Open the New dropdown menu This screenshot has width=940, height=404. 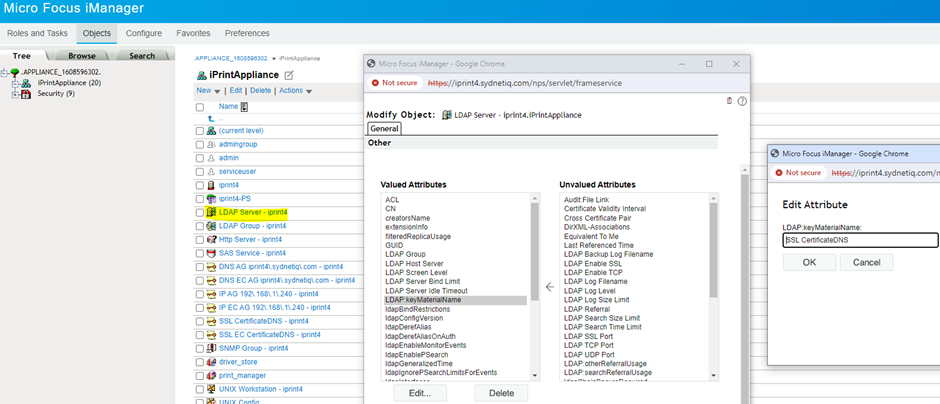pyautogui.click(x=209, y=91)
